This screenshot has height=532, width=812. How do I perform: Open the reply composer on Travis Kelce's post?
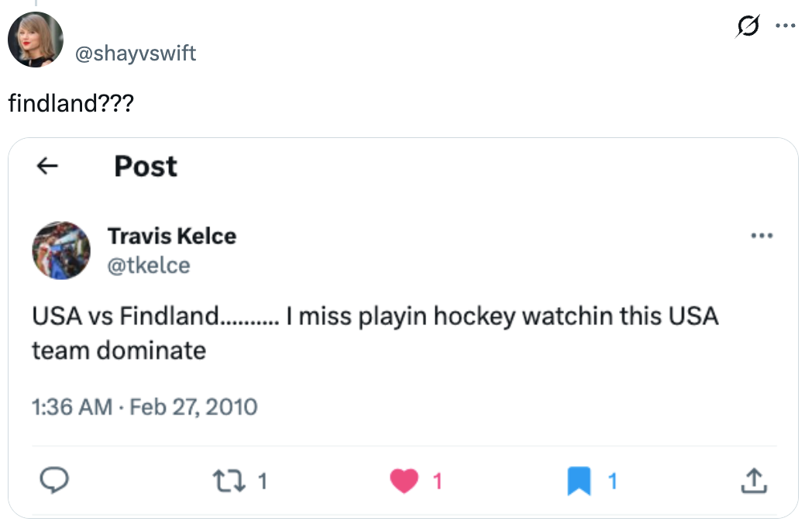[x=54, y=481]
